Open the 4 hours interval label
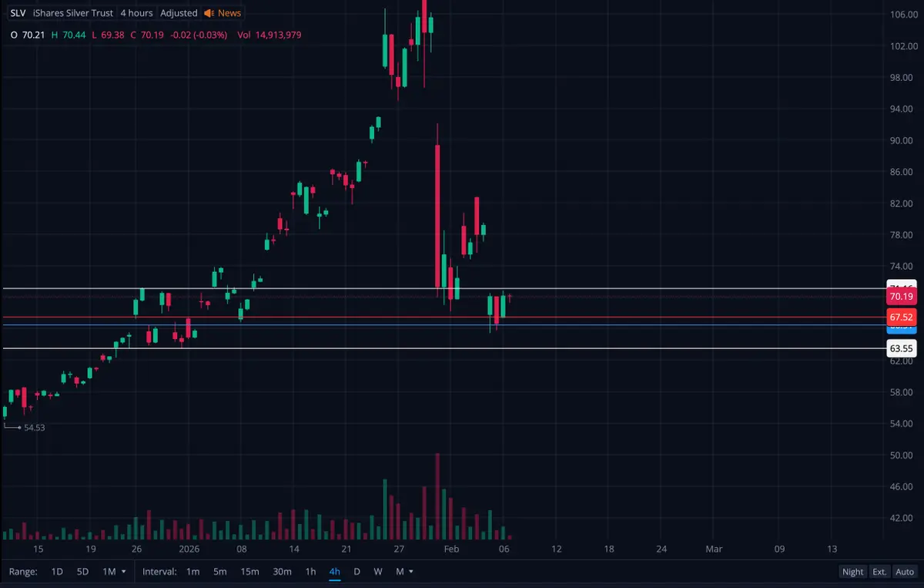Image resolution: width=924 pixels, height=588 pixels. click(x=136, y=13)
